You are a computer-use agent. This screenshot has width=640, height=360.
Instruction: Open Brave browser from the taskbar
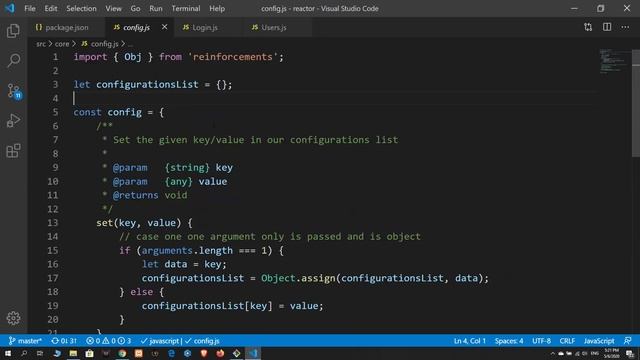[204, 353]
